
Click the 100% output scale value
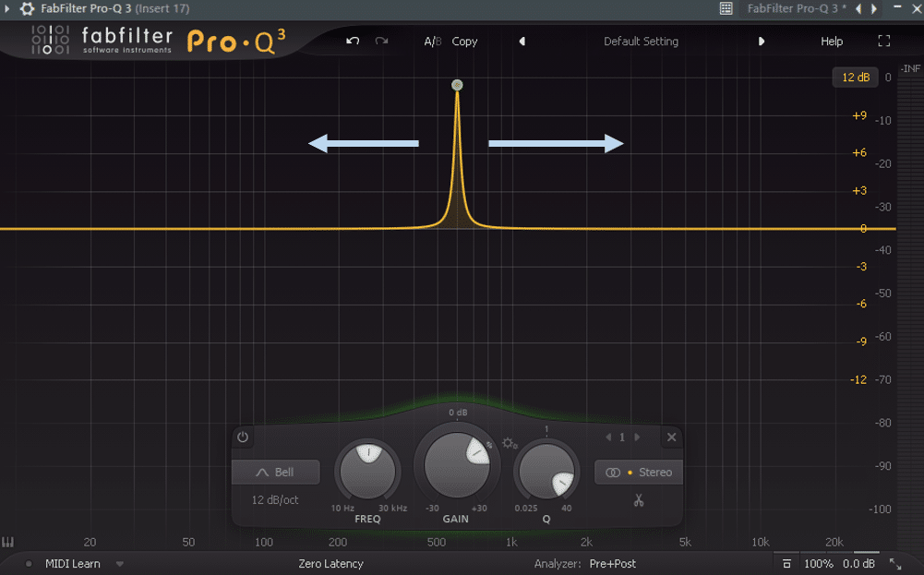point(819,564)
